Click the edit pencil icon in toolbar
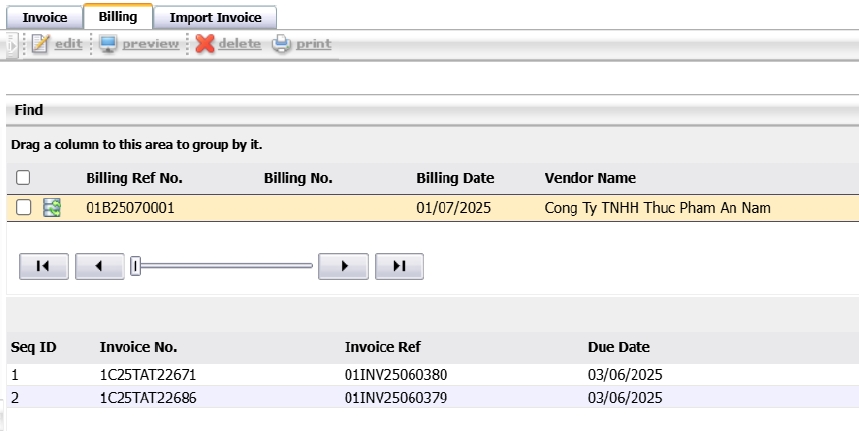Image resolution: width=859 pixels, height=431 pixels. tap(40, 44)
